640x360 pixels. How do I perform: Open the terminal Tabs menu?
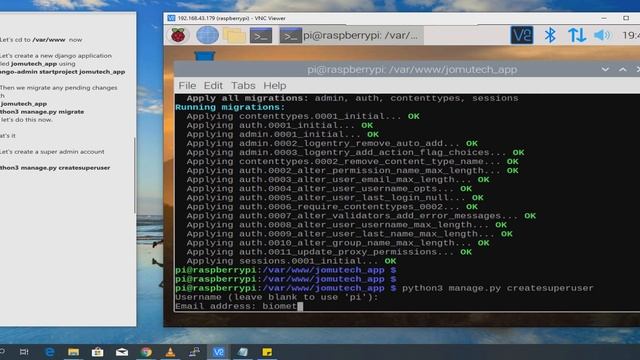pos(243,86)
